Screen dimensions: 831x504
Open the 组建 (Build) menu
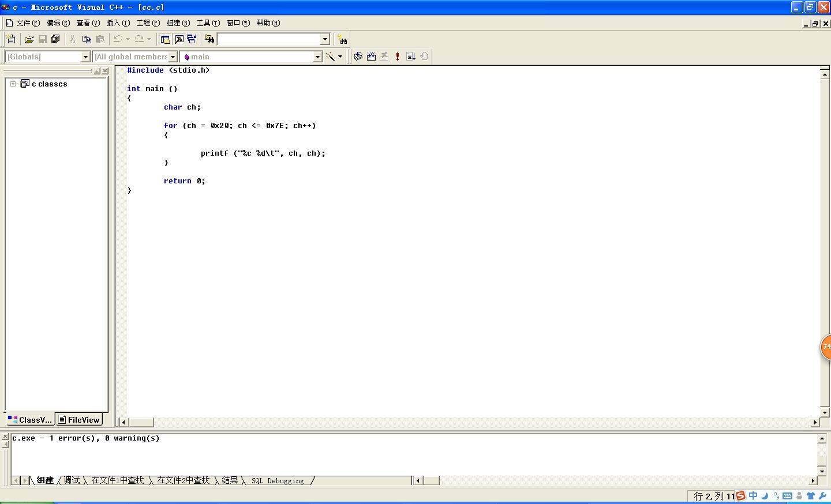[178, 23]
